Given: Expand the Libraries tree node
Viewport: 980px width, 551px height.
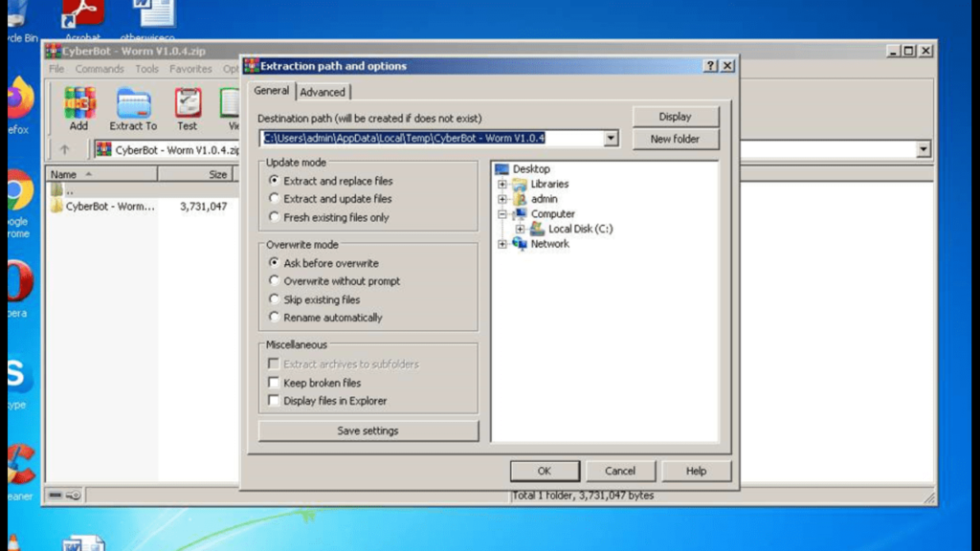Looking at the screenshot, I should (x=501, y=184).
